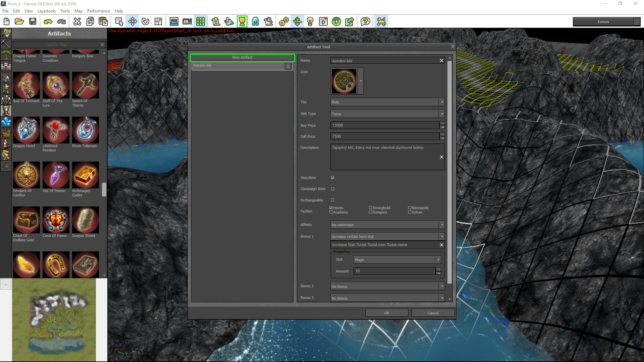This screenshot has width=644, height=362.
Task: Click the Artifacts list scrollbar thumb
Action: (104, 189)
